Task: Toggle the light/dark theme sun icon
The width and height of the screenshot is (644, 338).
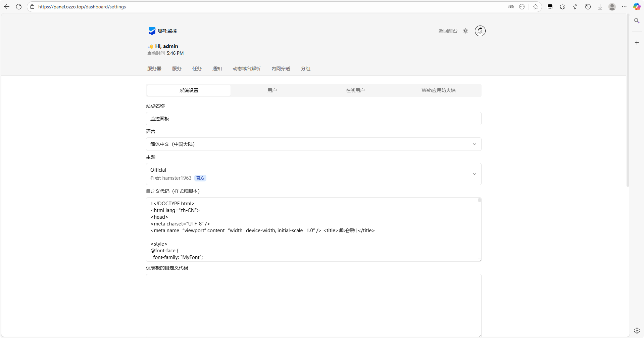Action: 465,31
